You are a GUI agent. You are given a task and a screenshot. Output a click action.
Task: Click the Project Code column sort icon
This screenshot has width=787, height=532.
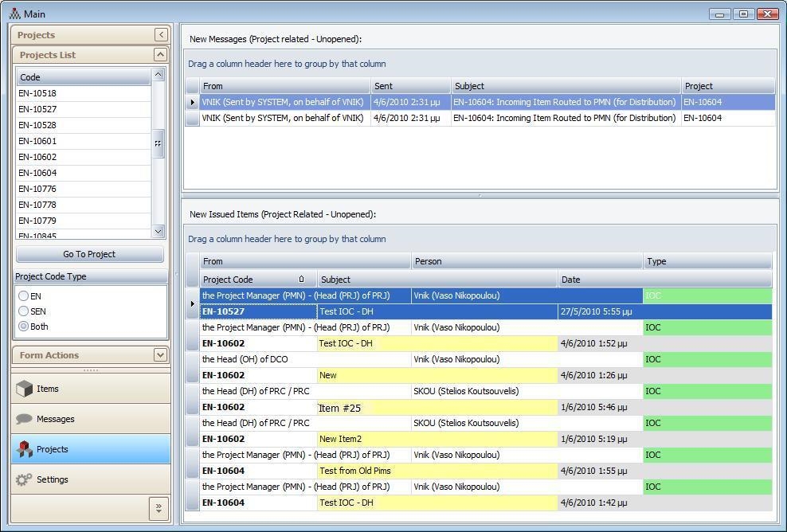[301, 280]
